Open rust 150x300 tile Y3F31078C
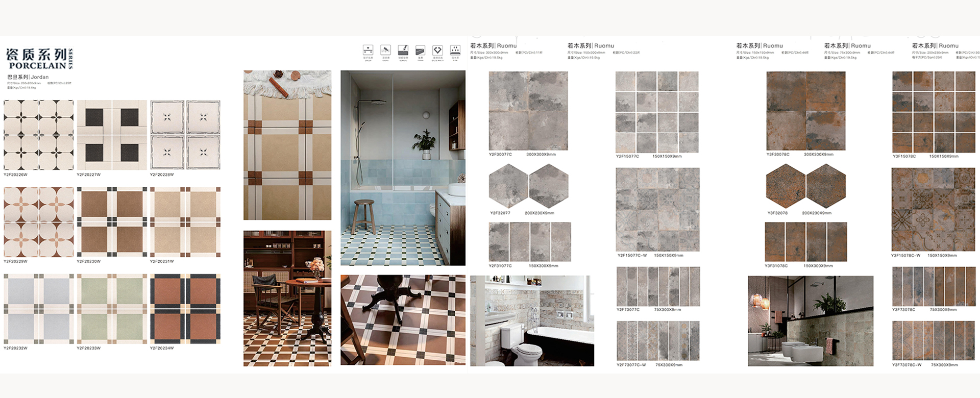 tap(806, 242)
